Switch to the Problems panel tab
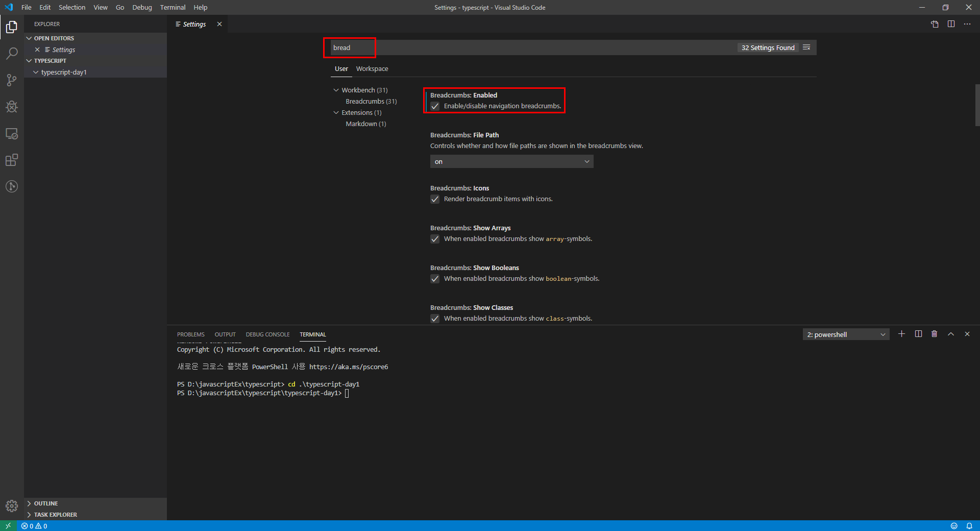Viewport: 980px width, 531px height. point(191,334)
